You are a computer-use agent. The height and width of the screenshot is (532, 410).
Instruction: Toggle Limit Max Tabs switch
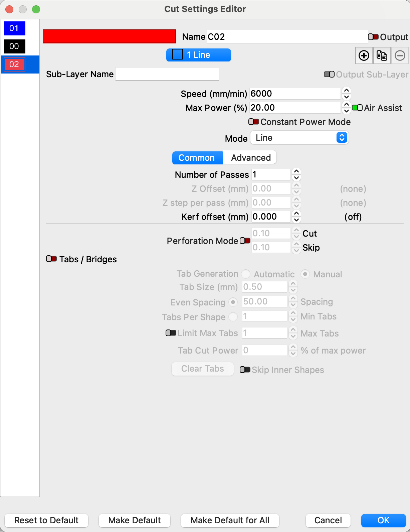click(171, 333)
